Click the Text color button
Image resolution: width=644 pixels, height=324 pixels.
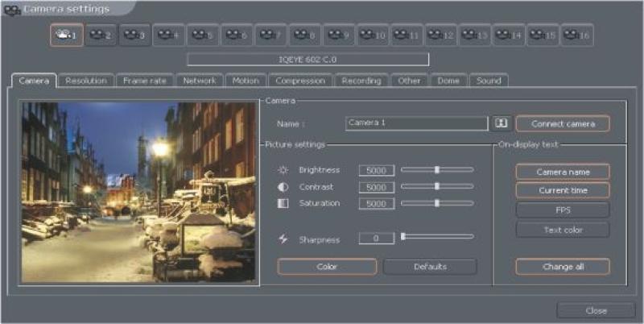pos(562,230)
